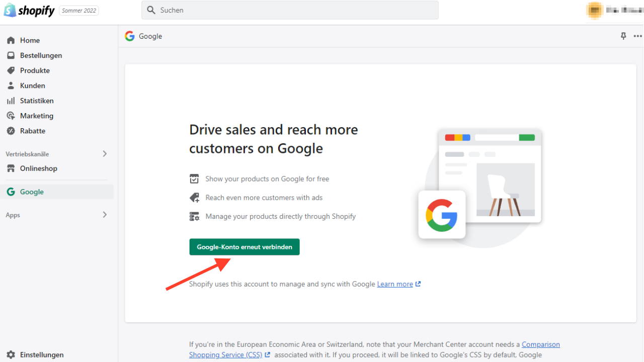Pin the Google app with pin icon
The image size is (644, 362).
click(623, 36)
